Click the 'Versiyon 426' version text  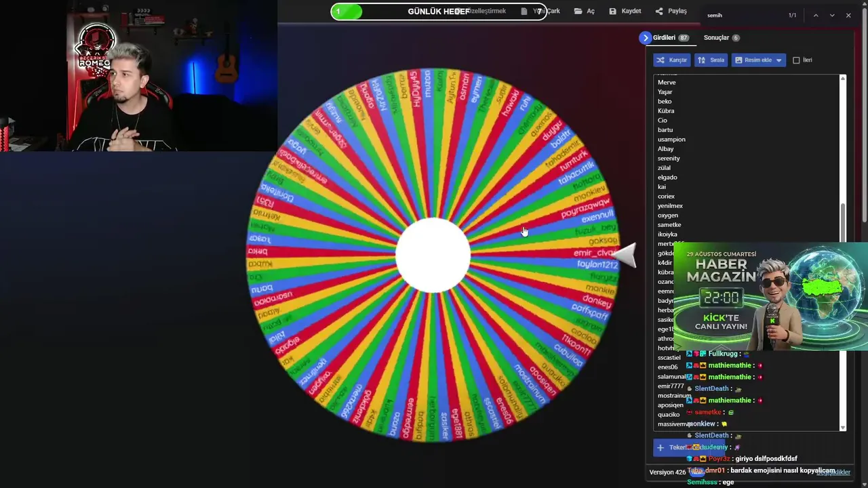pyautogui.click(x=667, y=472)
